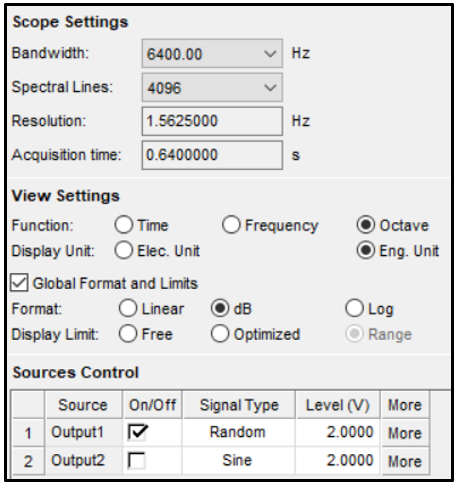Screen dimensions: 456x486
Task: Click More button for Output2
Action: point(405,461)
